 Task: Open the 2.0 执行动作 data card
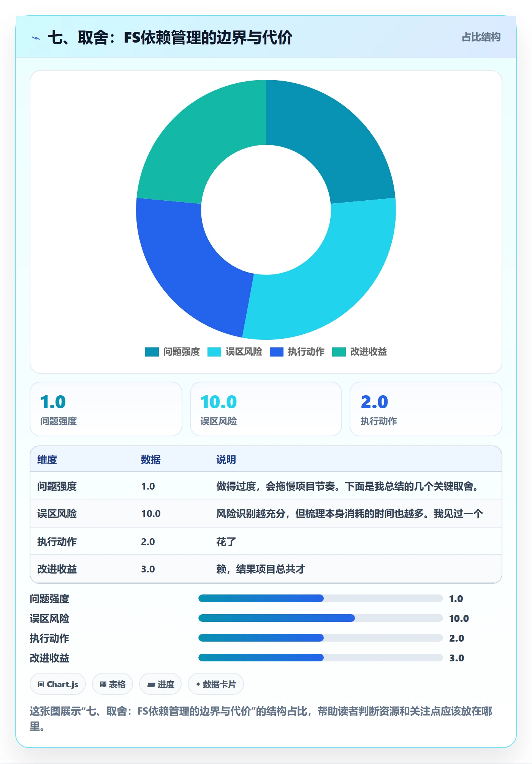click(426, 409)
